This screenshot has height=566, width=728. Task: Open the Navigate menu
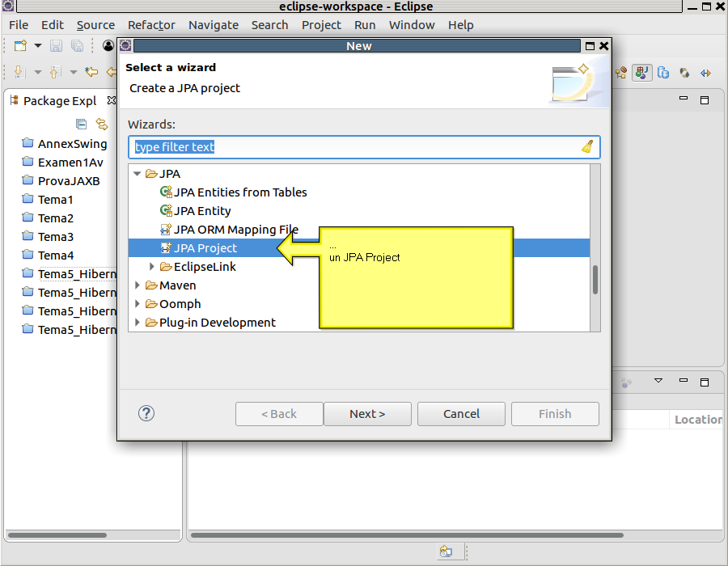click(x=213, y=25)
